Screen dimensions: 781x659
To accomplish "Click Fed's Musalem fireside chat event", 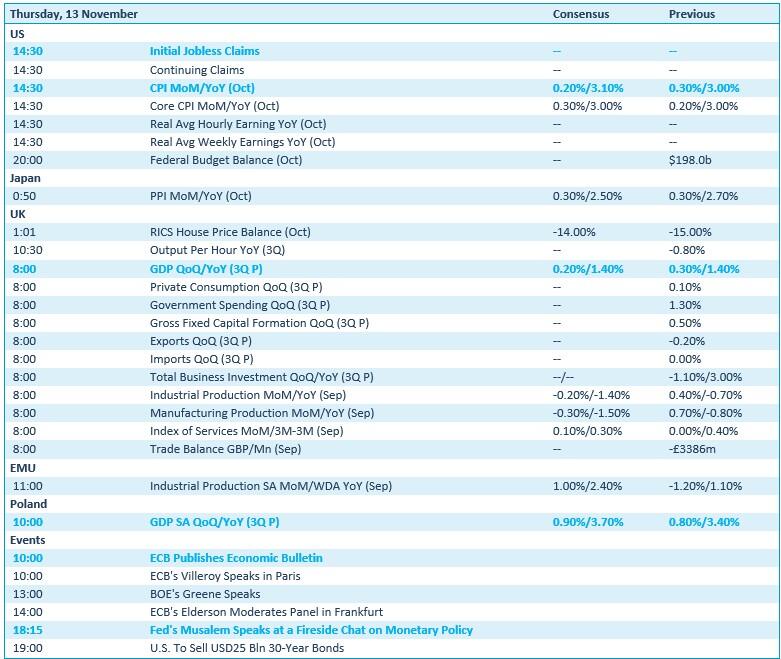I will click(x=311, y=630).
